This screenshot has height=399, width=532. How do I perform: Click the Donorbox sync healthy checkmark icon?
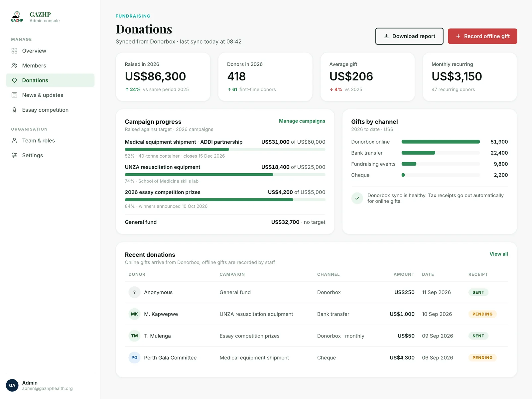[357, 198]
